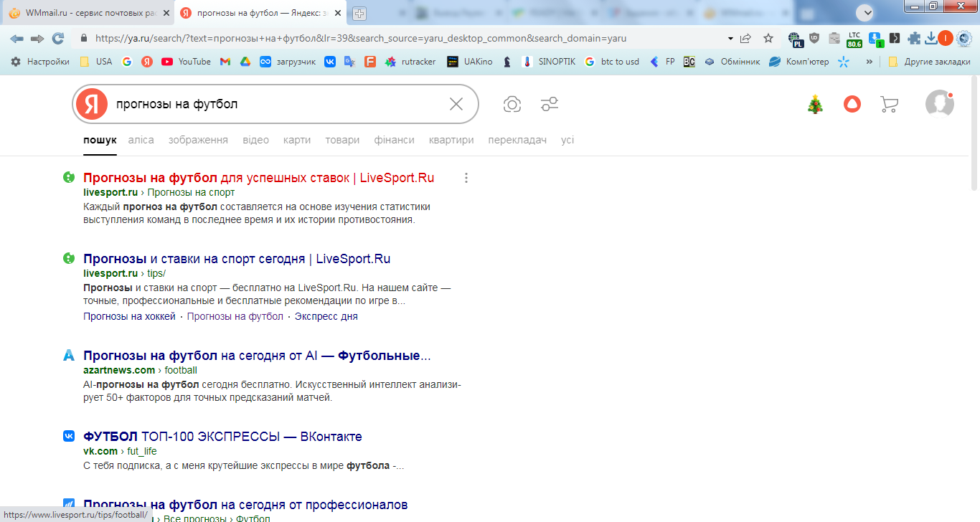Screen dimensions: 980x522
Task: Open 'ФУТБОЛ ТОП-100 ЭКСПРЕССЫ — ВКонтакте' result
Action: (222, 437)
